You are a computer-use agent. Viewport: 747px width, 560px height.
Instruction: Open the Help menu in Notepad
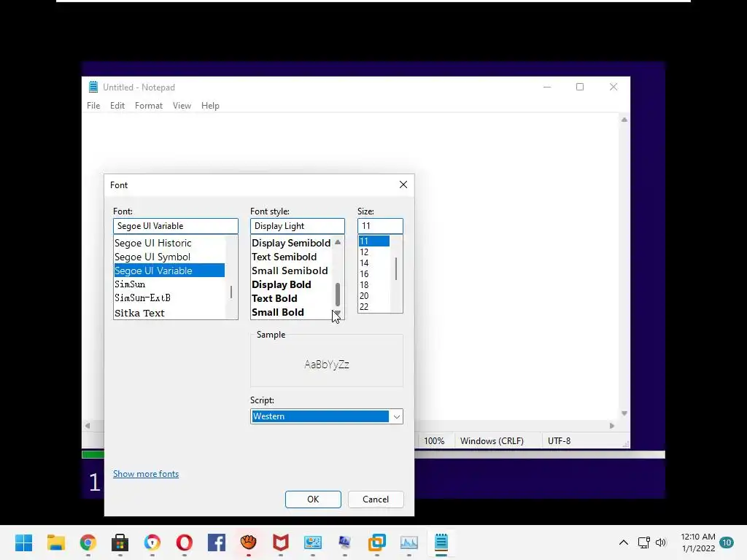[x=210, y=106]
